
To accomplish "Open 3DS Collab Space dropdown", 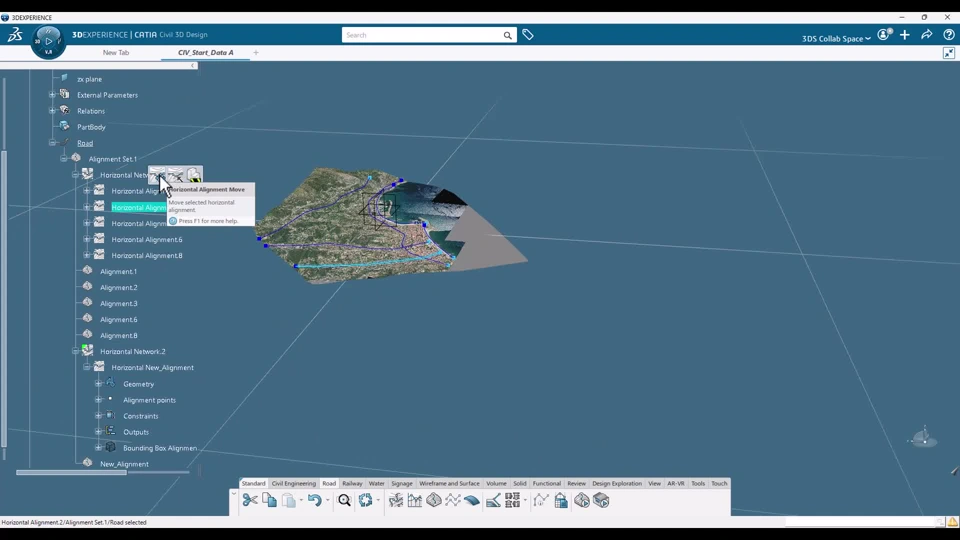I will [836, 39].
